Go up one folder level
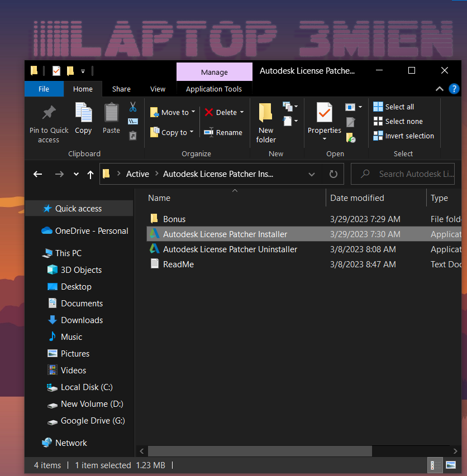 click(x=90, y=174)
